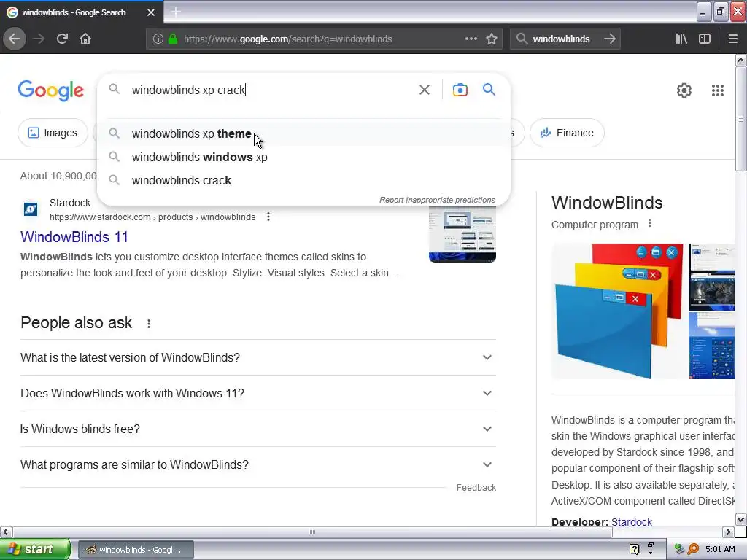The width and height of the screenshot is (747, 560).
Task: Open windowblinds taskbar window button
Action: click(136, 550)
